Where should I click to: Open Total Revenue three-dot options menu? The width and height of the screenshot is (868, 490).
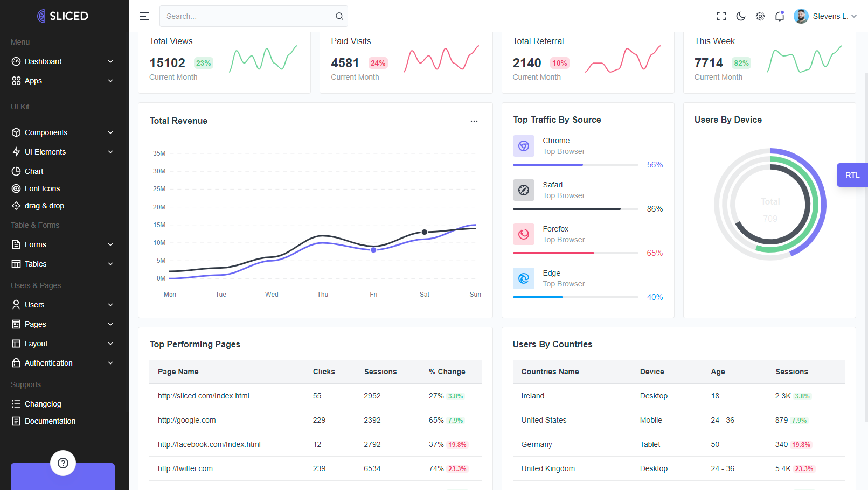pos(474,121)
